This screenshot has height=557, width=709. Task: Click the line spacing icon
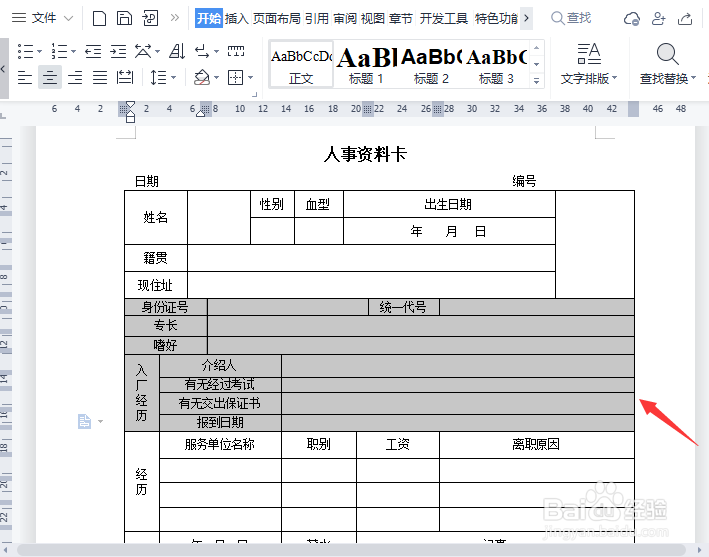pyautogui.click(x=159, y=77)
